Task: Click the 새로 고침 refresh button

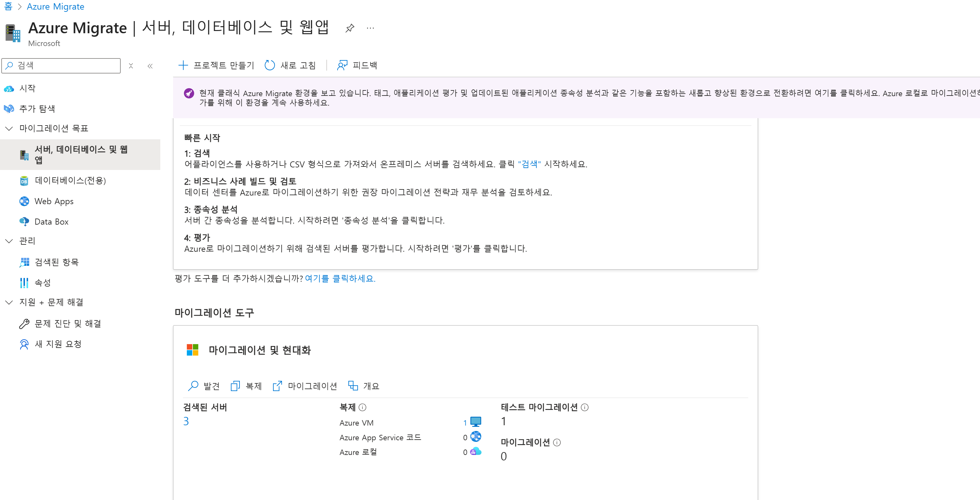Action: 290,65
